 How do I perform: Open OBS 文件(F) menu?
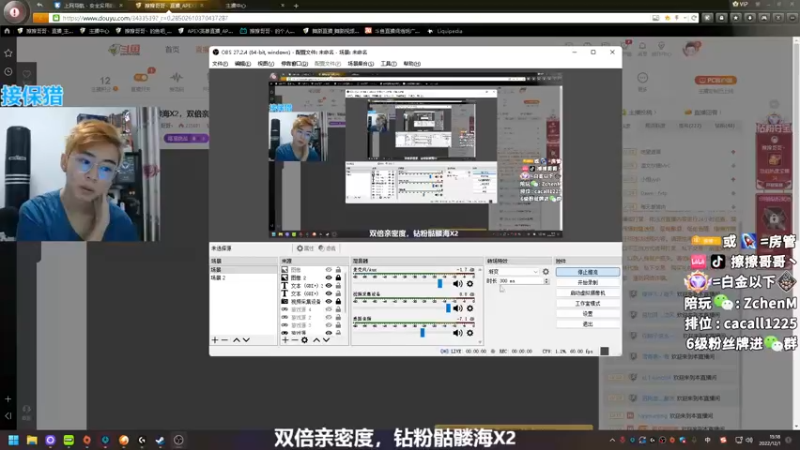(x=220, y=64)
